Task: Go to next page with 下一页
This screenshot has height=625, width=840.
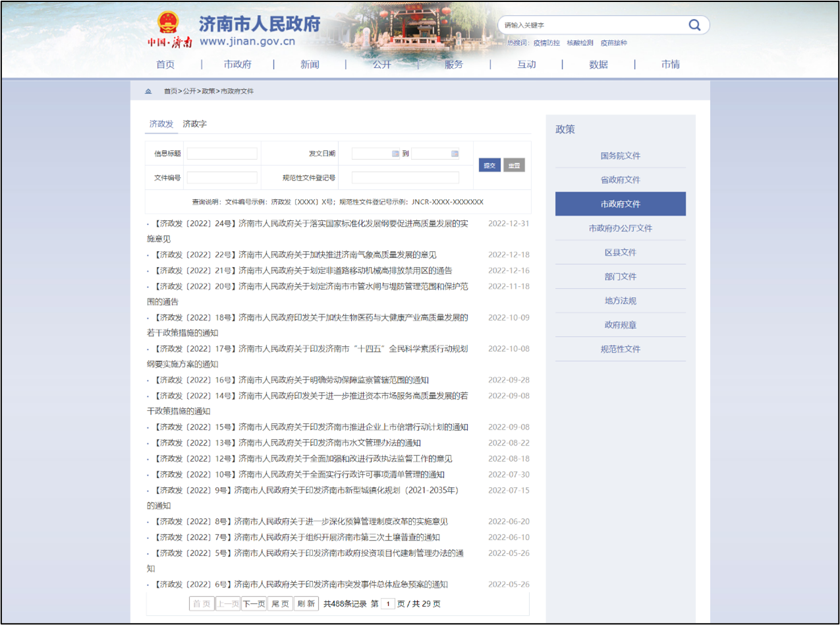Action: coord(254,604)
